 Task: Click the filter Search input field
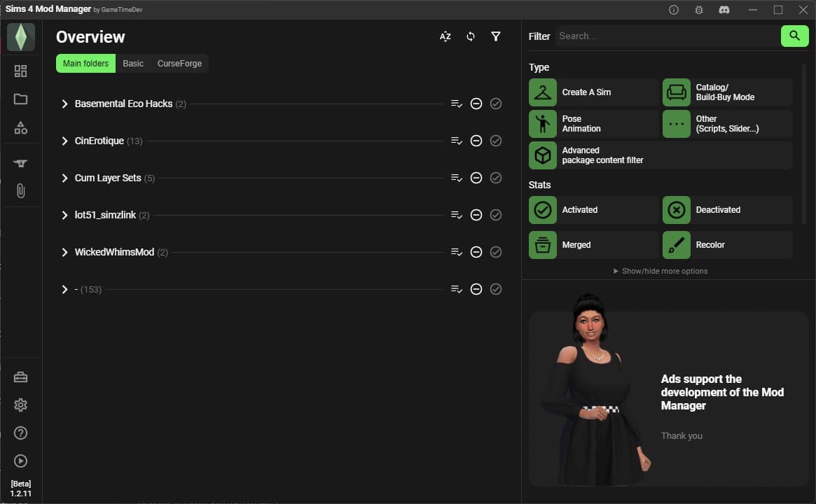coord(668,36)
